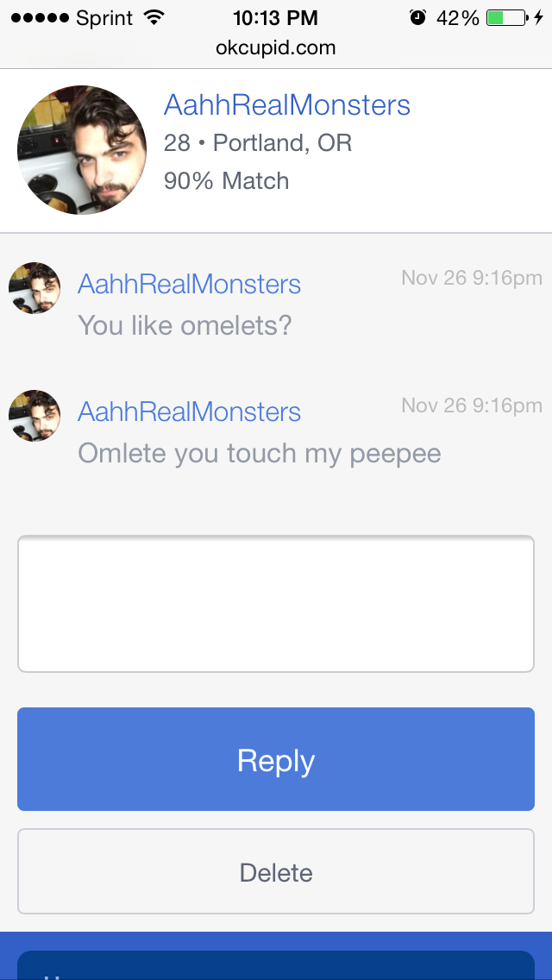Screen dimensions: 552x980
Task: Tap the okcupid.com address bar
Action: tap(276, 47)
